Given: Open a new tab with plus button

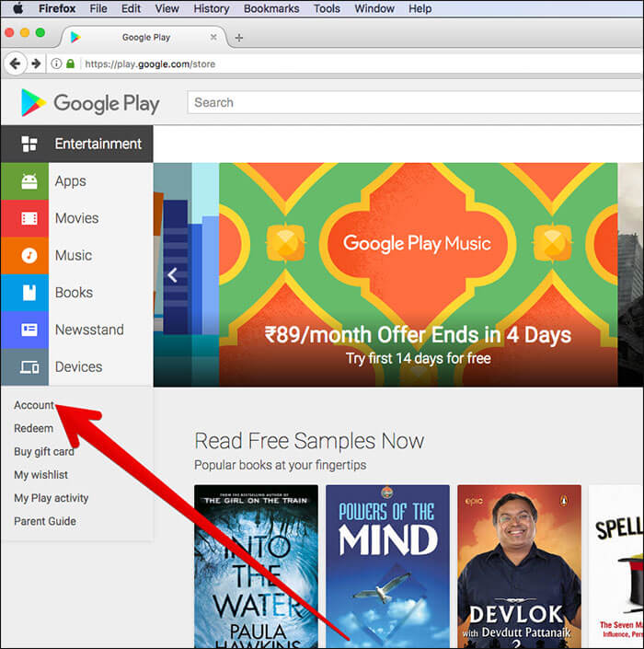Looking at the screenshot, I should (x=238, y=38).
